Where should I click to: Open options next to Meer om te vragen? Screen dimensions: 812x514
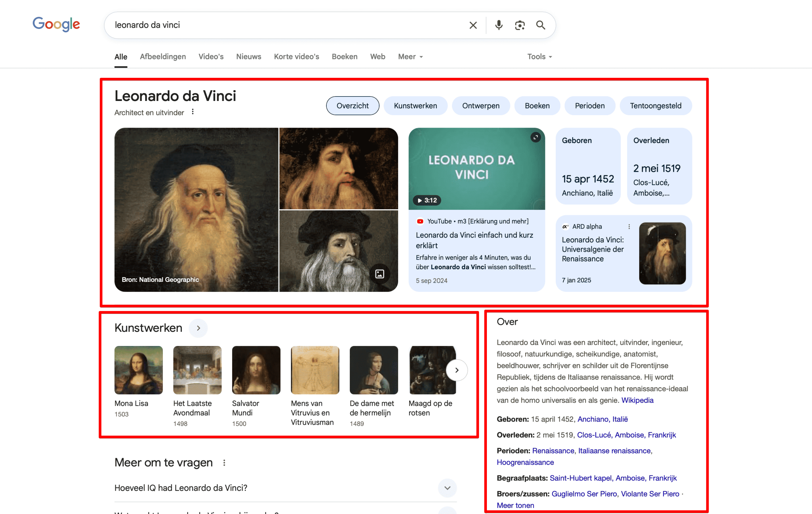coord(224,463)
